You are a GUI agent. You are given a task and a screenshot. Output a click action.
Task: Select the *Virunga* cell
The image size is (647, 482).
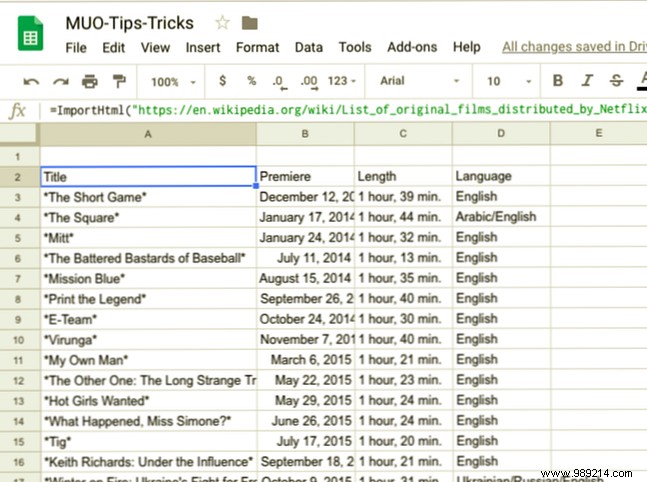148,340
